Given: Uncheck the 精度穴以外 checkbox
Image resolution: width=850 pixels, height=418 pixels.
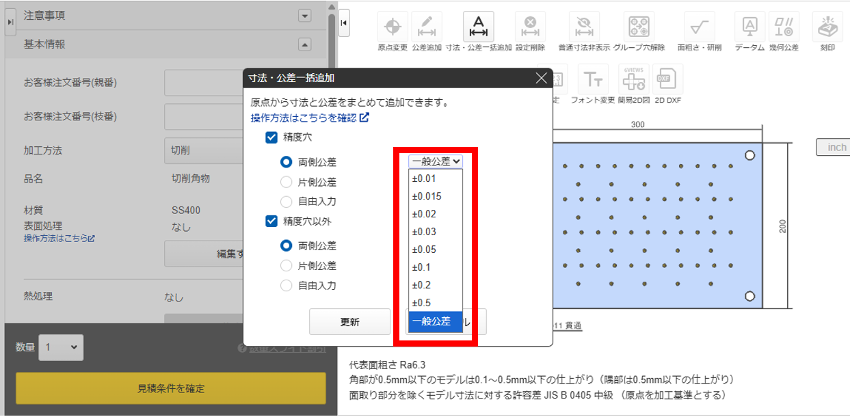Looking at the screenshot, I should tap(272, 222).
